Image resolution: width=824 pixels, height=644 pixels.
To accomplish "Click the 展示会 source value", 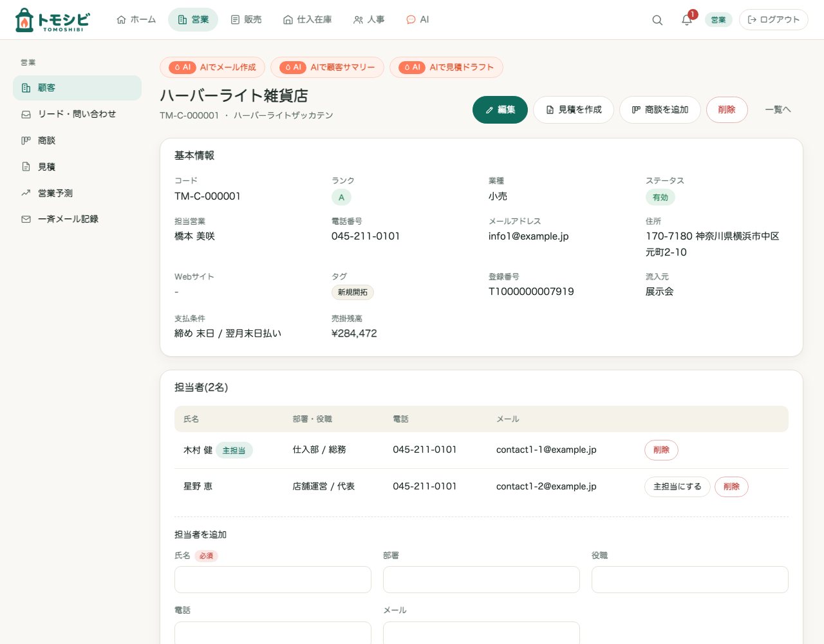I will point(660,292).
